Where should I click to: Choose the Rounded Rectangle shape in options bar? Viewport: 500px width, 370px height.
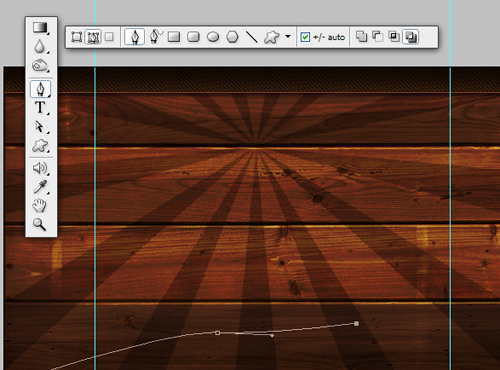[193, 37]
